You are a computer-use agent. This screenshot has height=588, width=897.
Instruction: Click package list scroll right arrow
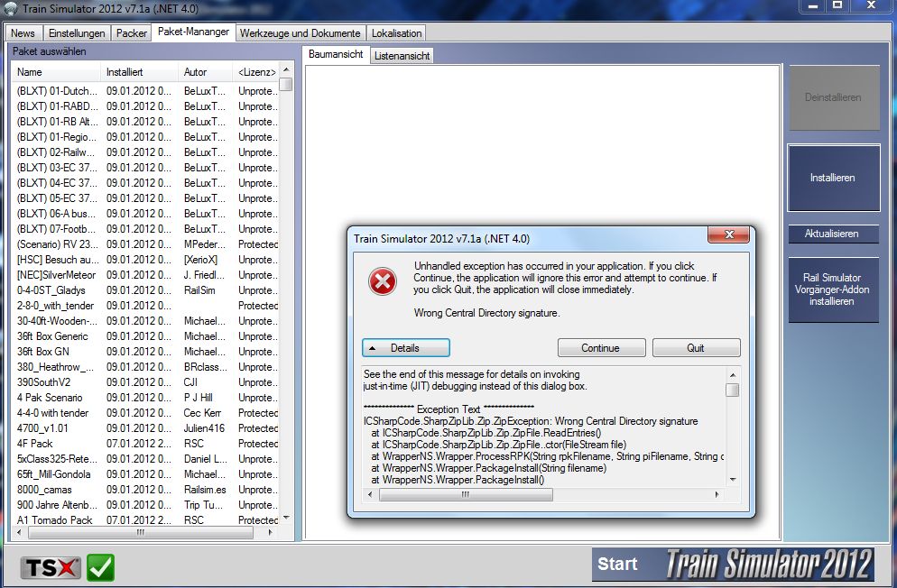pyautogui.click(x=271, y=533)
